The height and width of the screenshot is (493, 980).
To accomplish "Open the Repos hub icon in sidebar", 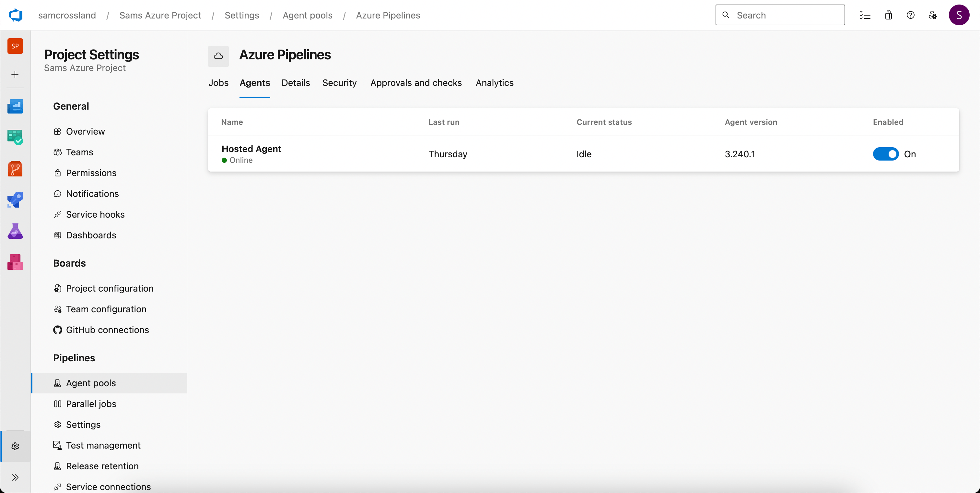I will click(15, 169).
